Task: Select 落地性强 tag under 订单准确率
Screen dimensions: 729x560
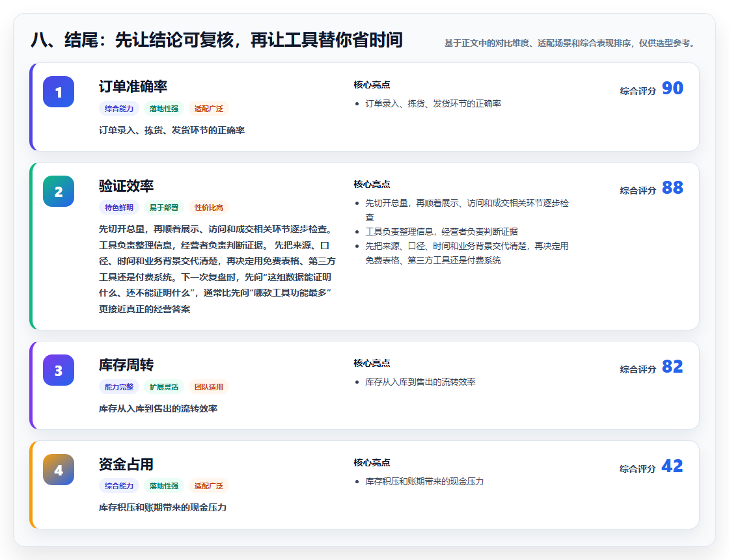Action: pyautogui.click(x=164, y=108)
